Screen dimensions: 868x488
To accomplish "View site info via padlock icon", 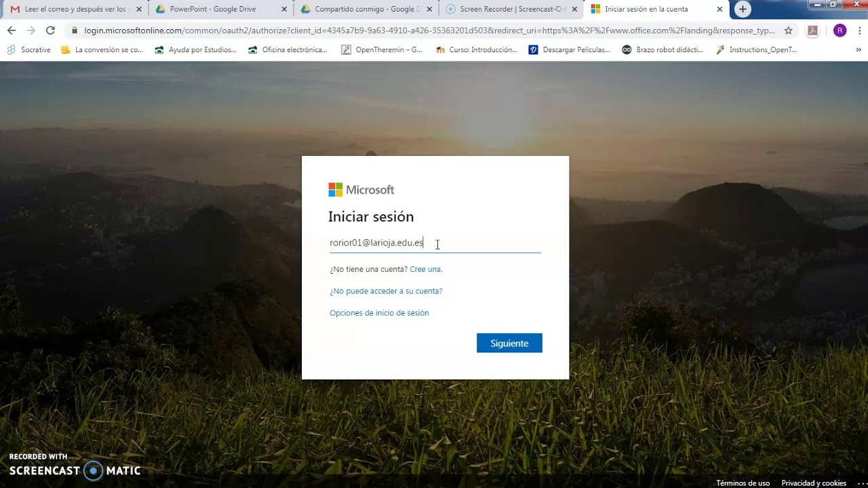I will 75,30.
